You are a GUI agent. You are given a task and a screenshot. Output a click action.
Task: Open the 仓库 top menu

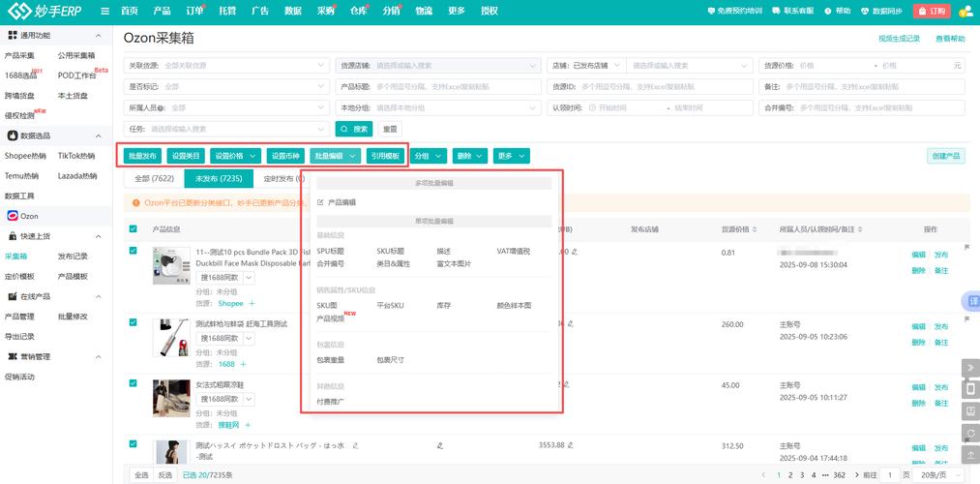point(359,12)
